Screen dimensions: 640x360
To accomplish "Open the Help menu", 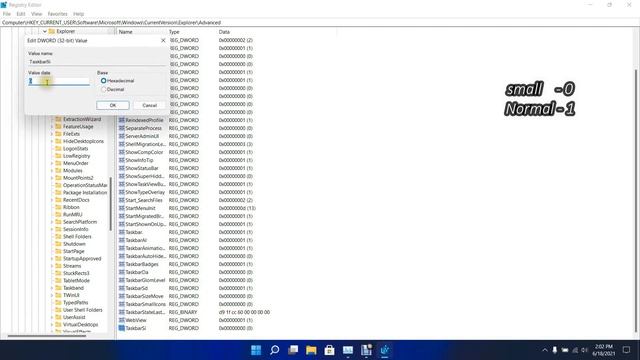I will [x=78, y=14].
